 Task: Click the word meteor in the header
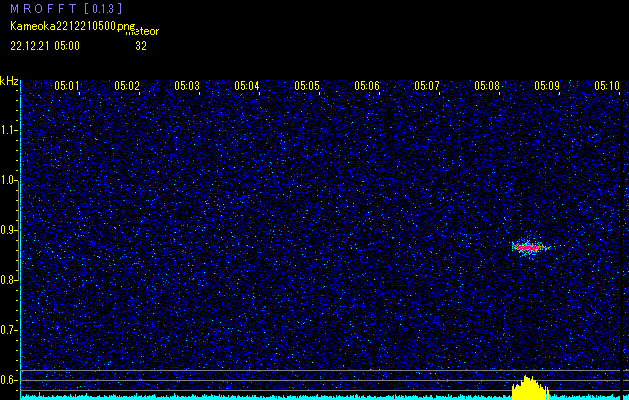coord(142,32)
